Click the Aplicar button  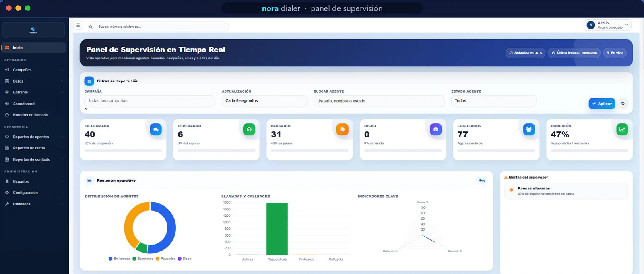(x=602, y=104)
